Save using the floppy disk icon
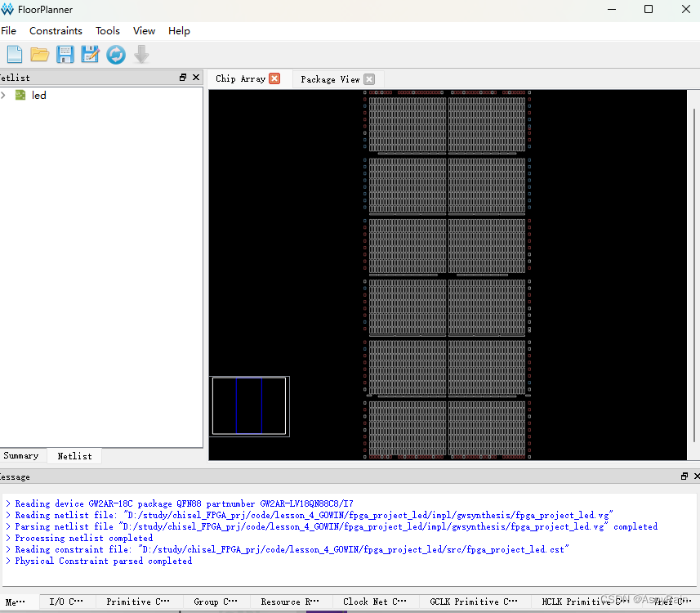700x613 pixels. click(65, 55)
